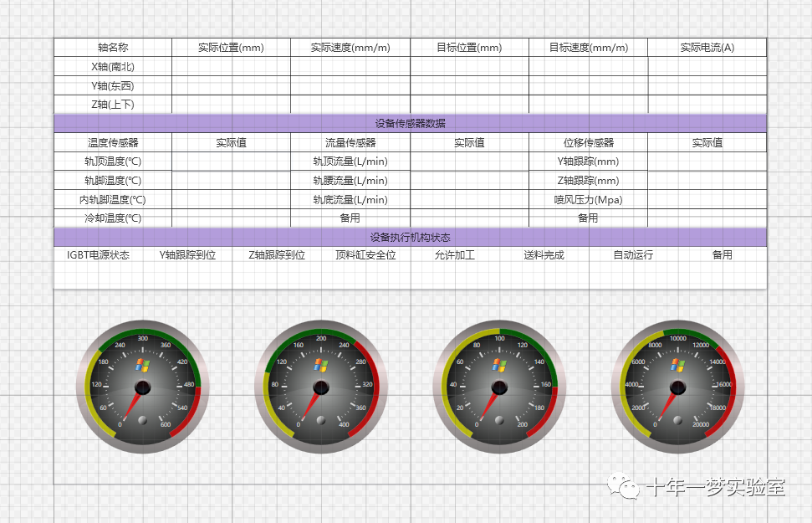Screen dimensions: 812x523
Task: Select the 温度传感器 header cell
Action: tap(113, 142)
